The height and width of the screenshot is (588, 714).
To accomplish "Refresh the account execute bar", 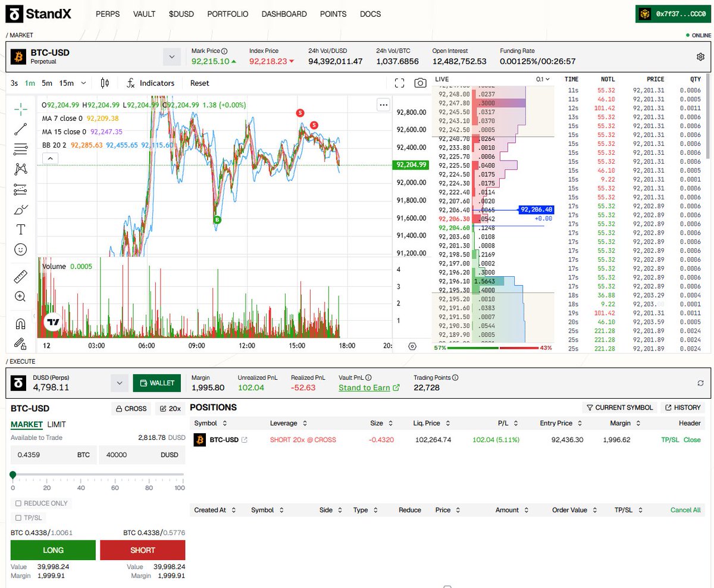I will coord(700,383).
